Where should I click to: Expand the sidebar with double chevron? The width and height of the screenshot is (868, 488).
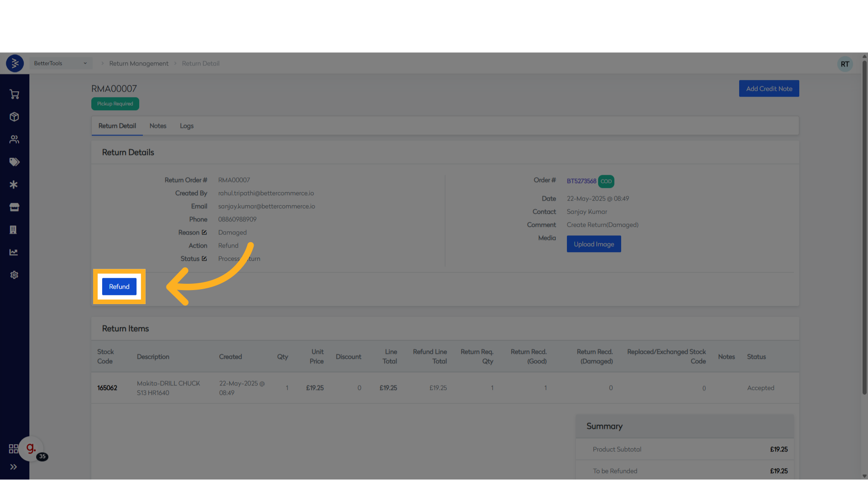click(x=14, y=467)
